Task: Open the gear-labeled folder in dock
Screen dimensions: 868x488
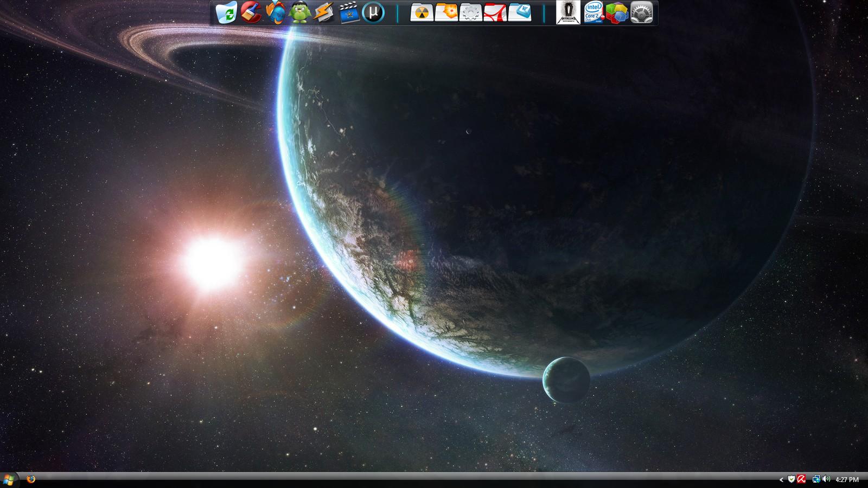Action: click(x=470, y=12)
